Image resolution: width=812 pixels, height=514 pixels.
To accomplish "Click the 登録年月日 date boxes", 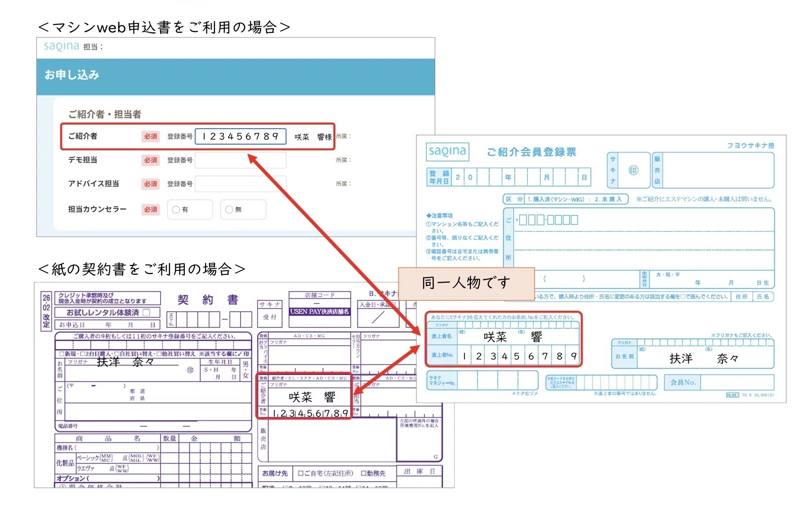I will 521,177.
